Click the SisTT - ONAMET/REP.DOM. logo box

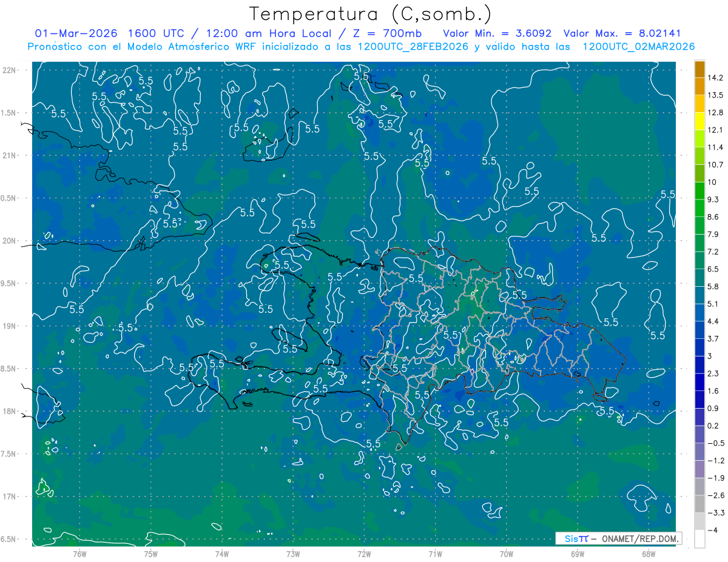[618, 538]
